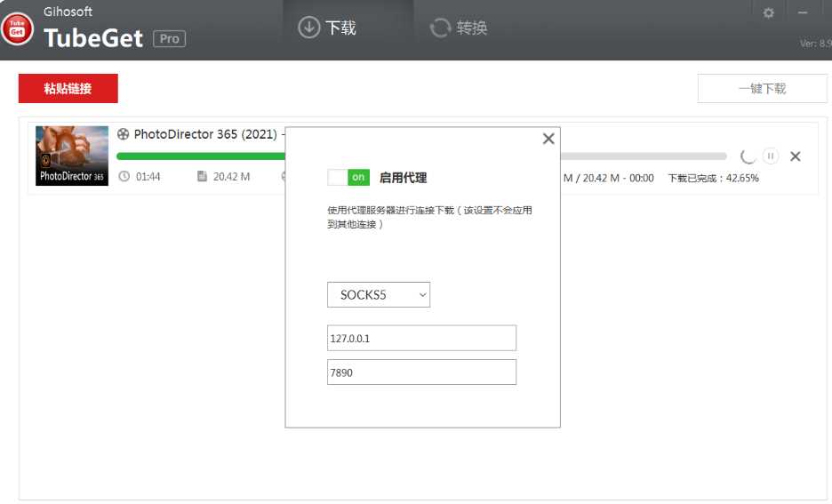Open the 下载 download tab
The image size is (832, 504).
(327, 28)
